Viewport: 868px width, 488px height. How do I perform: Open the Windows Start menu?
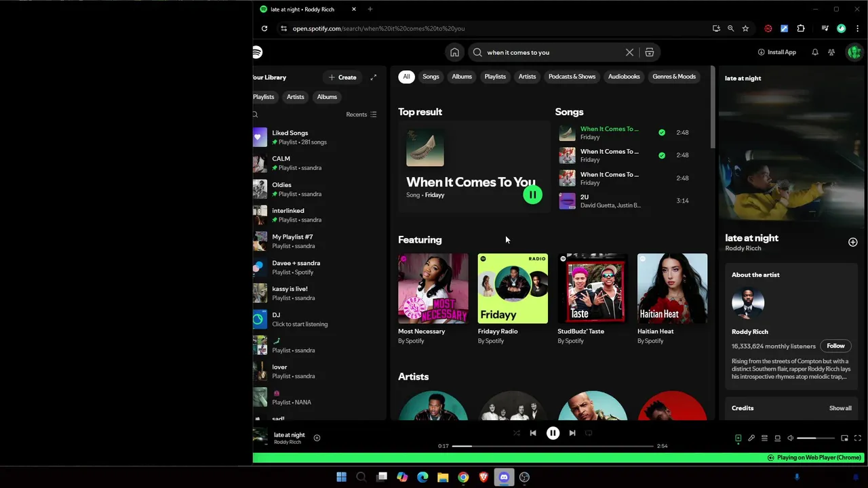341,477
